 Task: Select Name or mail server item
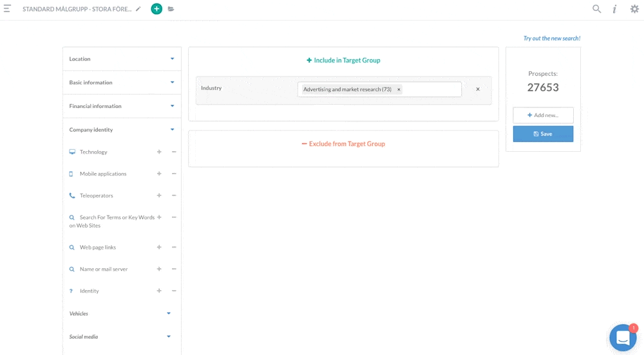pyautogui.click(x=103, y=269)
